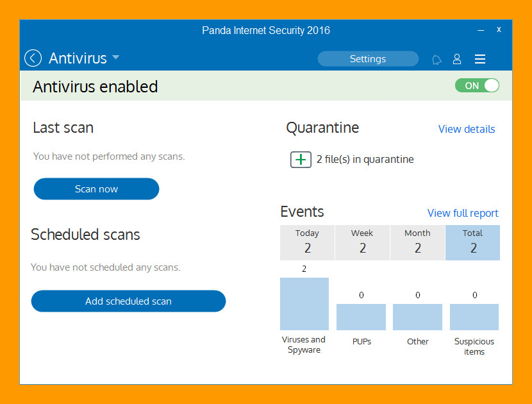
Task: Close the Panda Internet Security window
Action: (x=499, y=29)
